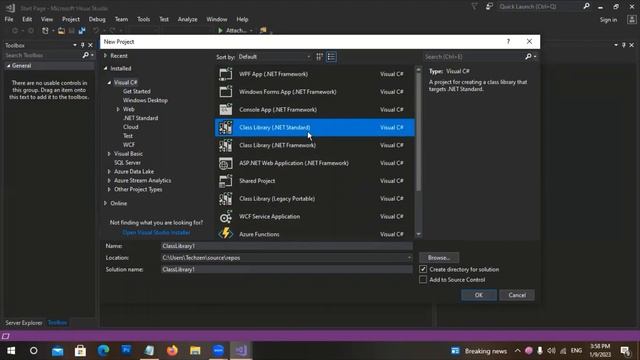Screen dimensions: 640x360
Task: Click Open Visual Studio Installer link
Action: [x=156, y=232]
